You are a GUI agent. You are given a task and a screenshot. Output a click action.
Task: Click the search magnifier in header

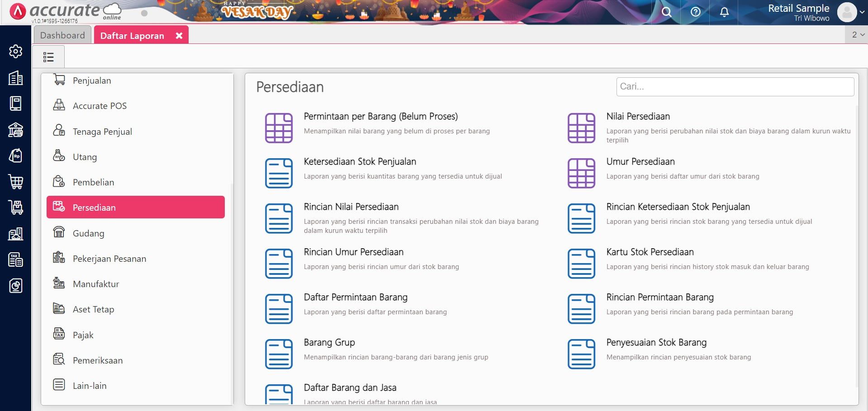pos(666,12)
